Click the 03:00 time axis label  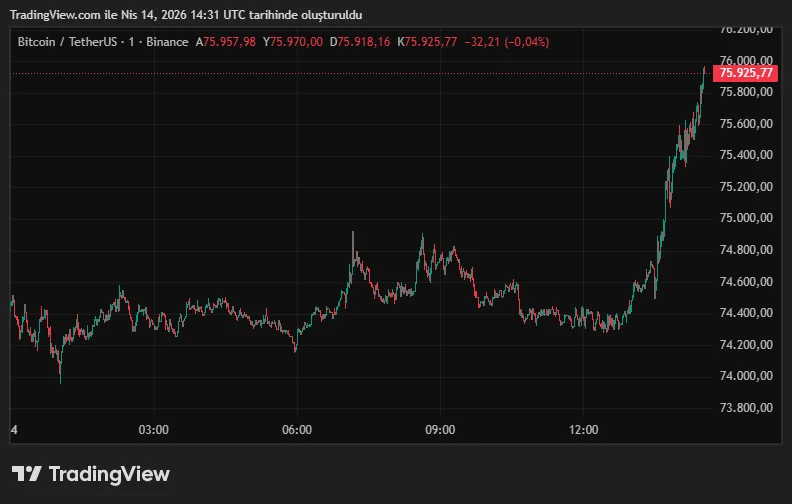pyautogui.click(x=154, y=430)
